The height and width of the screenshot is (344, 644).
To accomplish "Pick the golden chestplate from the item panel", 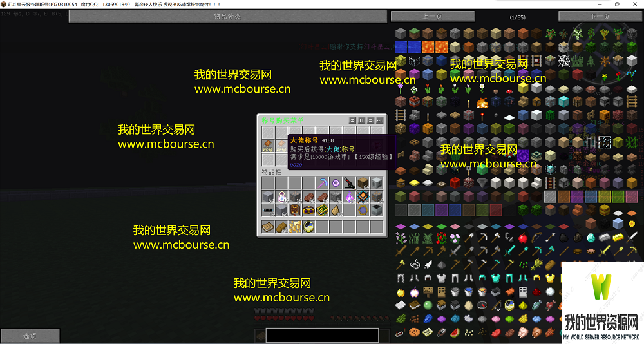I will [551, 278].
